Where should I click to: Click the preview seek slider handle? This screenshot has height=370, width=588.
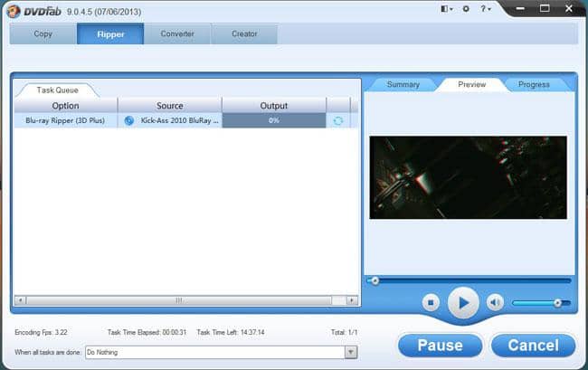coord(375,280)
